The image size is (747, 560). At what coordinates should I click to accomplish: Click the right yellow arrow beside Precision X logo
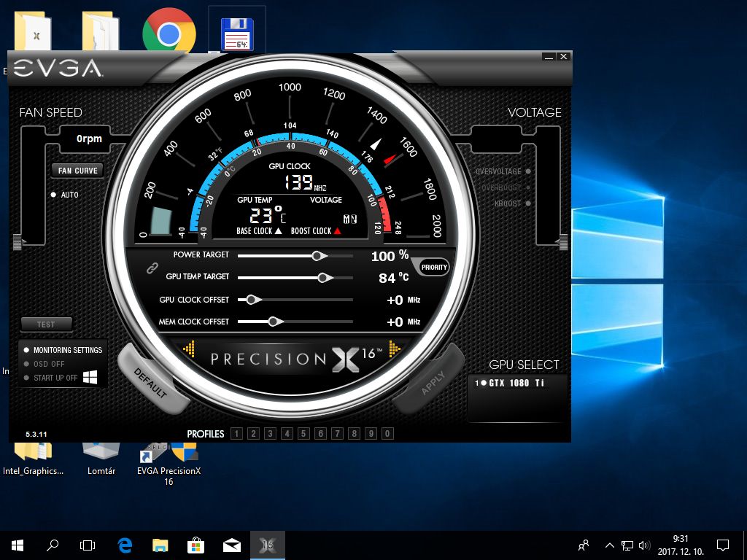pyautogui.click(x=395, y=349)
